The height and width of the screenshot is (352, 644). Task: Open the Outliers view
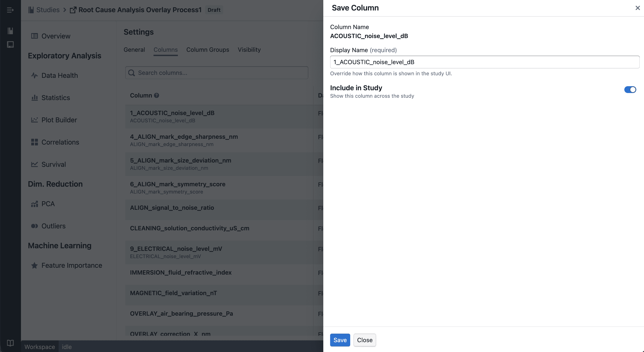click(x=53, y=226)
